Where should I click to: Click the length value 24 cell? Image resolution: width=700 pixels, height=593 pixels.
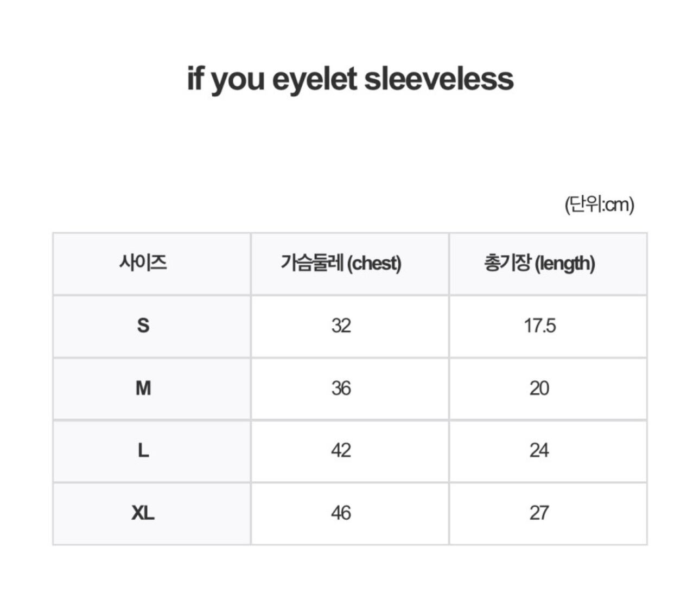[x=539, y=450]
